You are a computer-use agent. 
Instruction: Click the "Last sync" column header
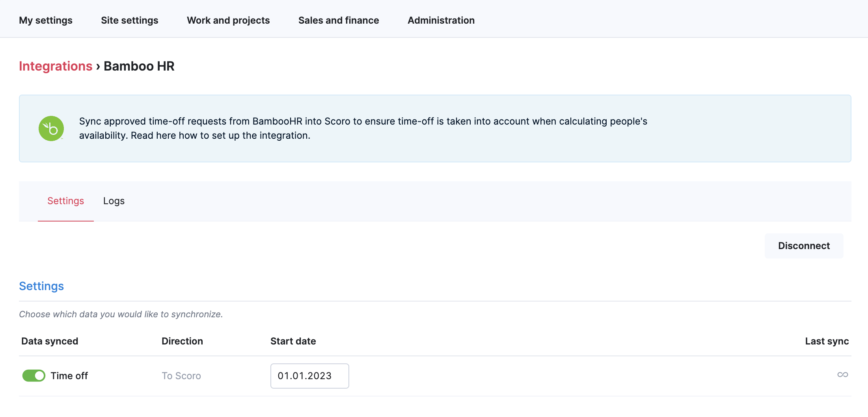827,341
